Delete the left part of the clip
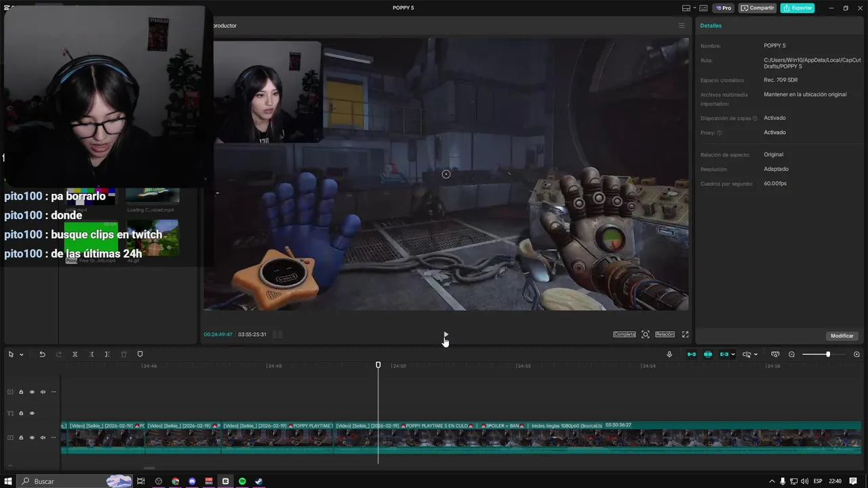This screenshot has height=488, width=868. pyautogui.click(x=92, y=354)
